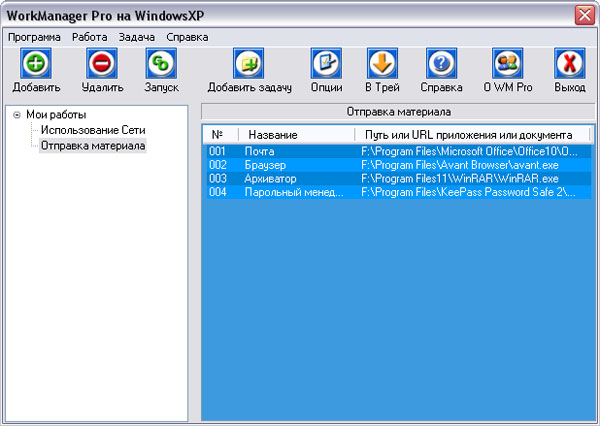Click the Путь или URL column header
This screenshot has width=600, height=426.
pos(472,135)
